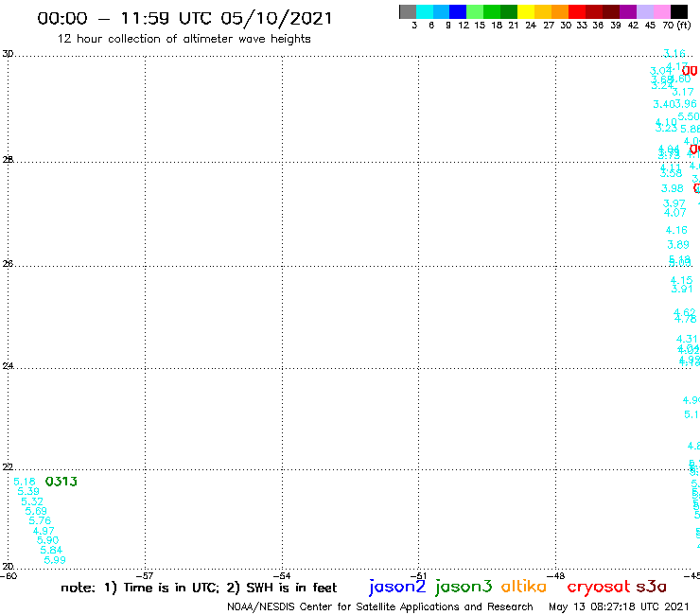The width and height of the screenshot is (700, 615).
Task: Click the 3.91 wave height value
Action: click(x=682, y=289)
